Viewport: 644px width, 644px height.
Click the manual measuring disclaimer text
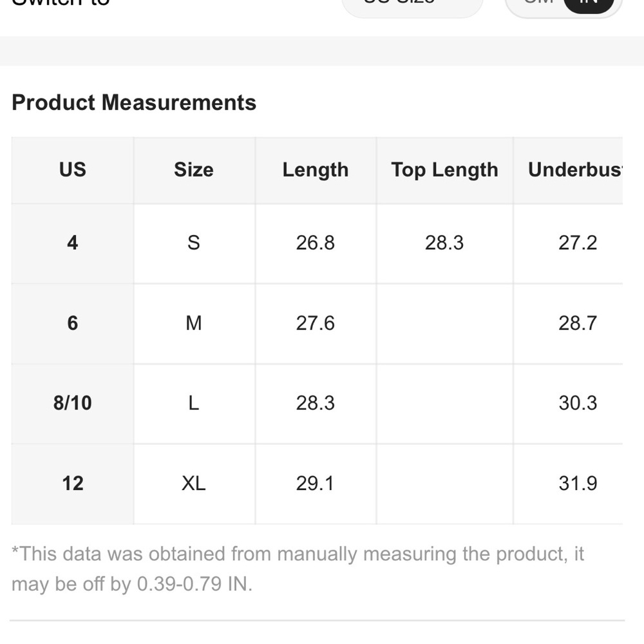coord(298,569)
